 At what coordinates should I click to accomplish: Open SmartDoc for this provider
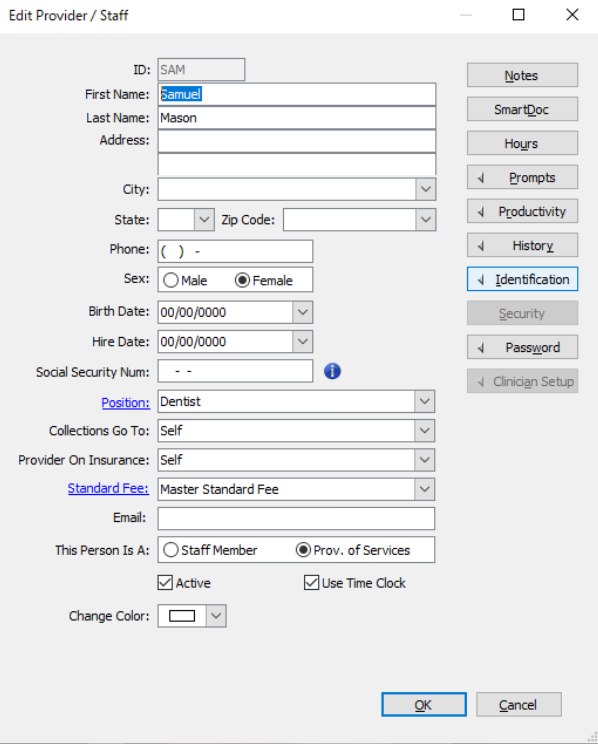523,110
